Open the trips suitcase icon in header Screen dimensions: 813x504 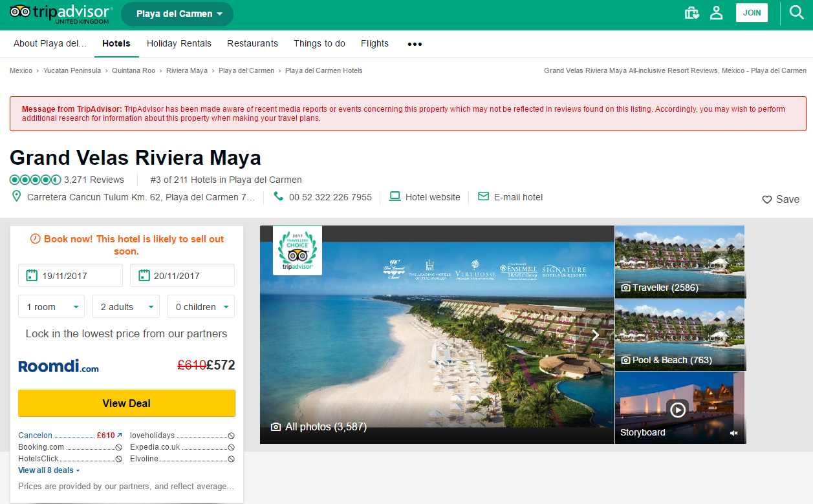click(692, 13)
